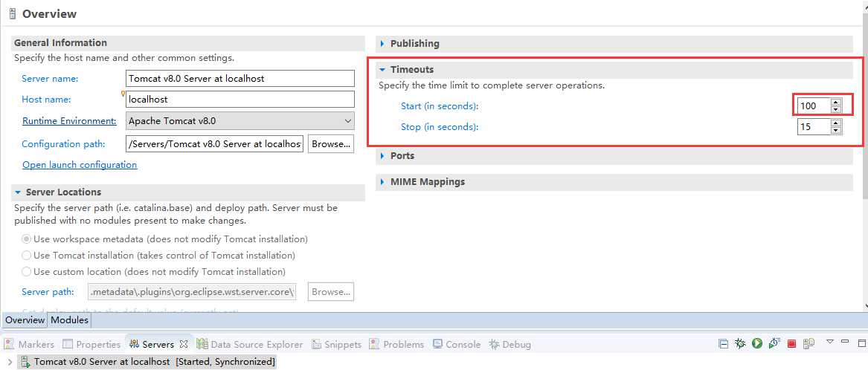
Task: Click Open launch configuration link
Action: pos(80,165)
